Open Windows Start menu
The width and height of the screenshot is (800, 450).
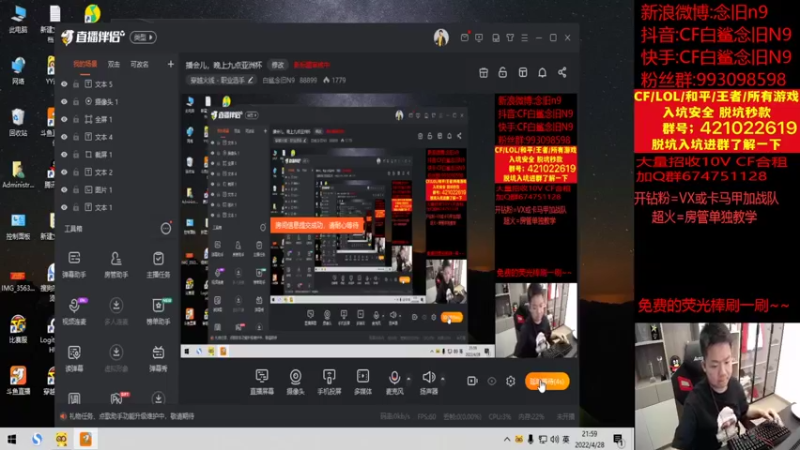pos(12,439)
